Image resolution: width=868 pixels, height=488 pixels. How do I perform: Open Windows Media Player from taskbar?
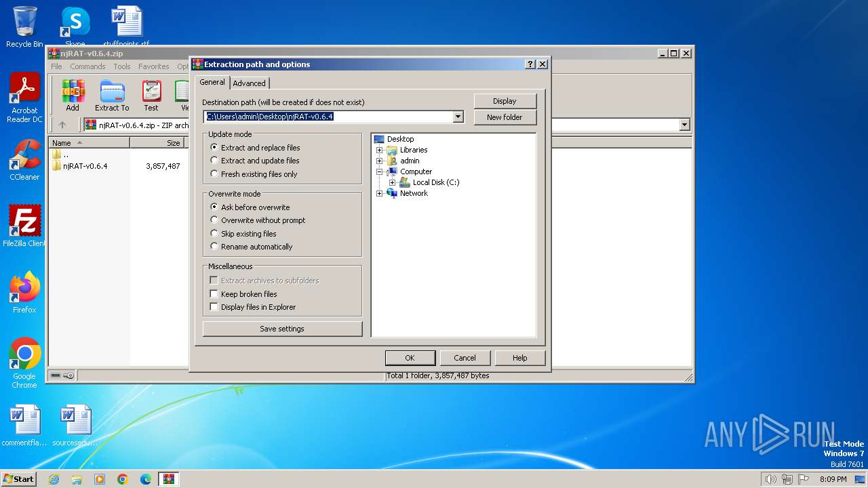pos(100,479)
